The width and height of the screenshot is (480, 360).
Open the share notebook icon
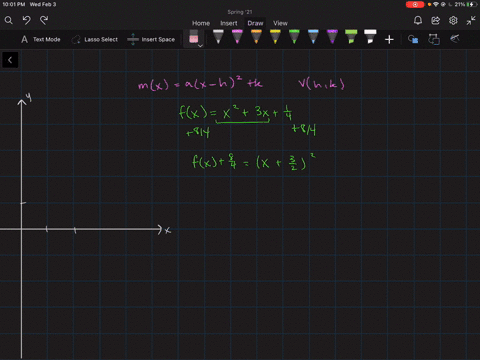pos(435,21)
